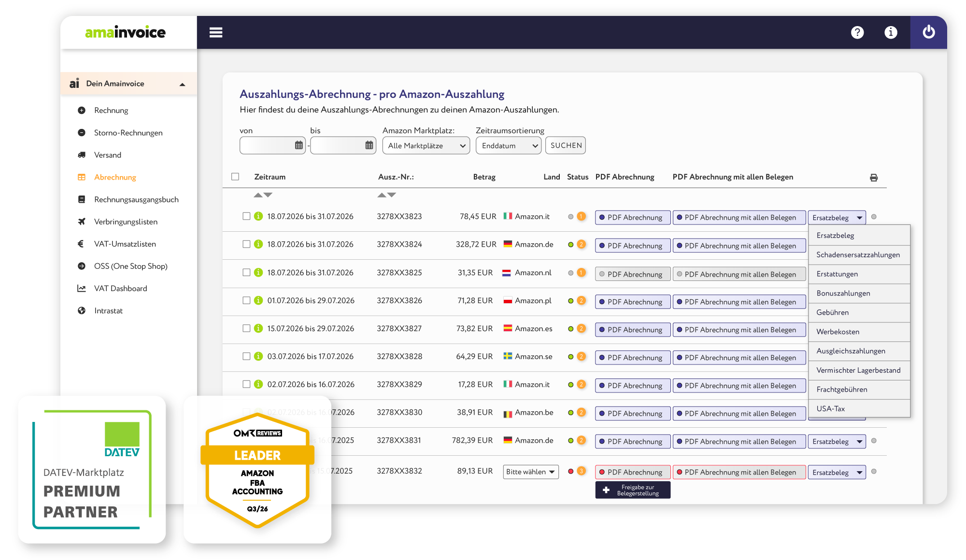Click the DATEV Premium Partner badge

92,469
